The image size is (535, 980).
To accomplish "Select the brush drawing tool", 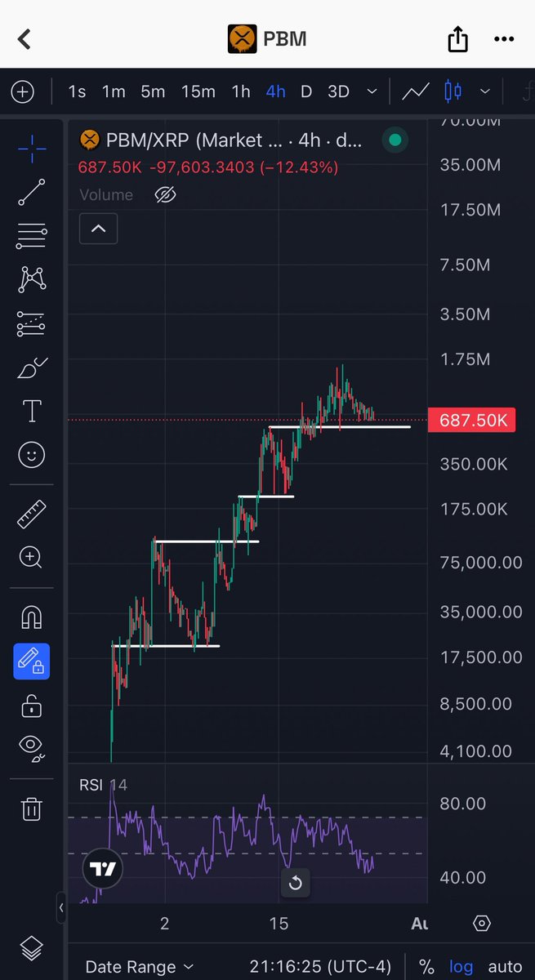I will [x=31, y=368].
